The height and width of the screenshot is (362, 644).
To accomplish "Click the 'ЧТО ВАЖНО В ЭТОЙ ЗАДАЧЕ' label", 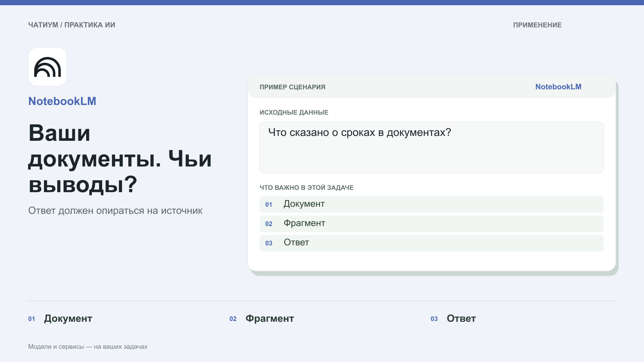I will [x=307, y=188].
